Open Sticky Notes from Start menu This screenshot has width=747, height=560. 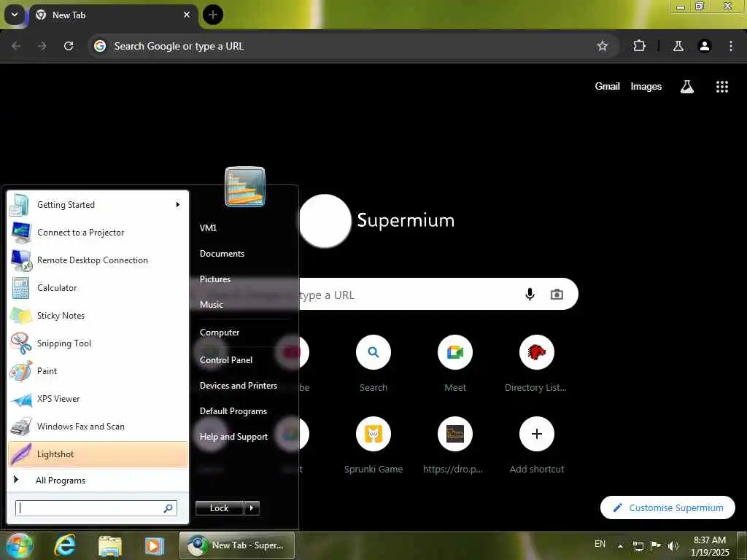tap(98, 316)
